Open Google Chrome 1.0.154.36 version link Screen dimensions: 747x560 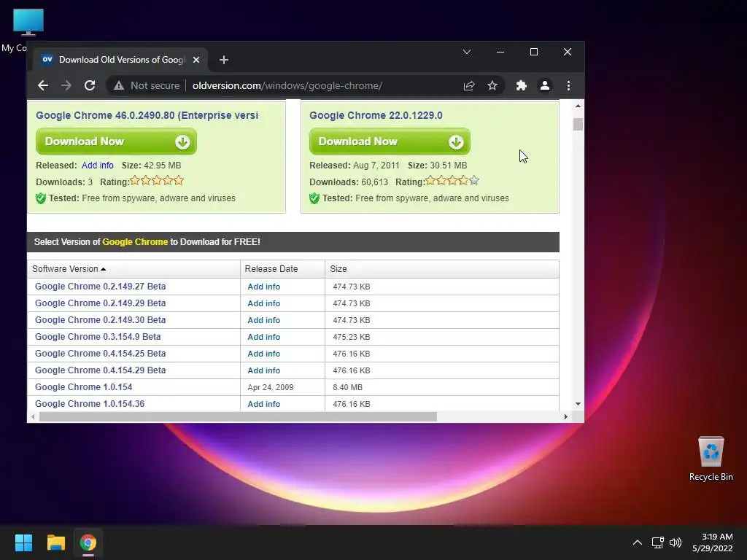tap(90, 404)
